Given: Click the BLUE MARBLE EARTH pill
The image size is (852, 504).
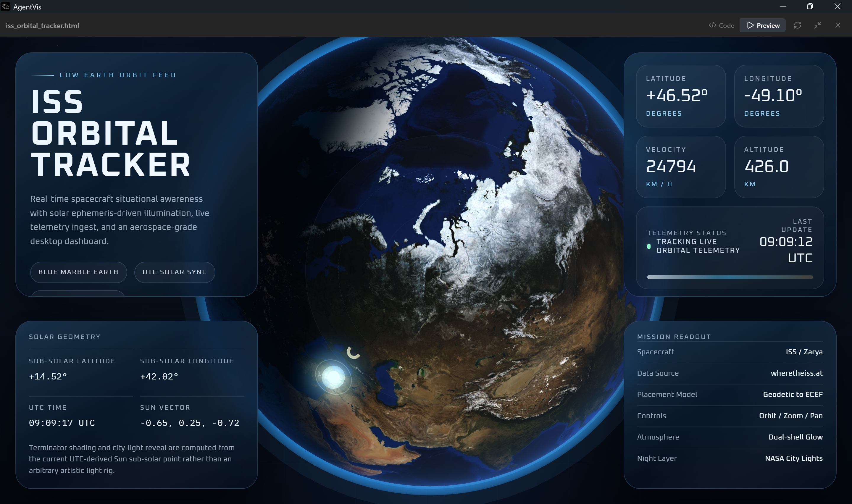Looking at the screenshot, I should click(78, 272).
